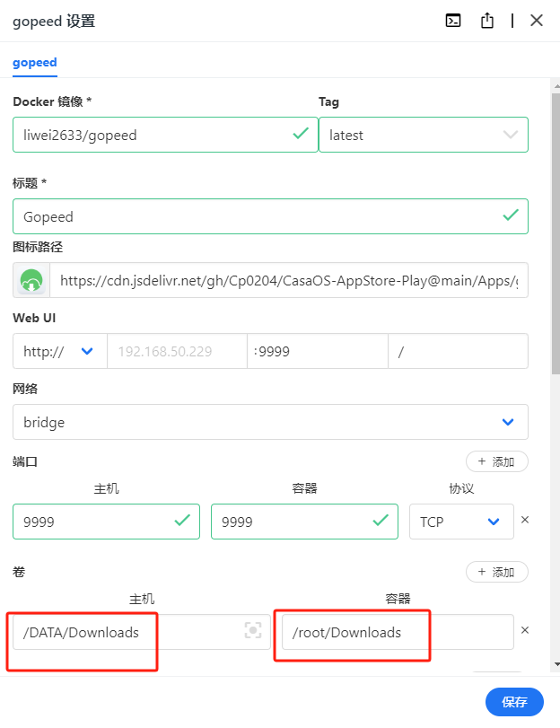This screenshot has height=728, width=560.
Task: Edit the title field containing Gopeed
Action: pos(270,216)
